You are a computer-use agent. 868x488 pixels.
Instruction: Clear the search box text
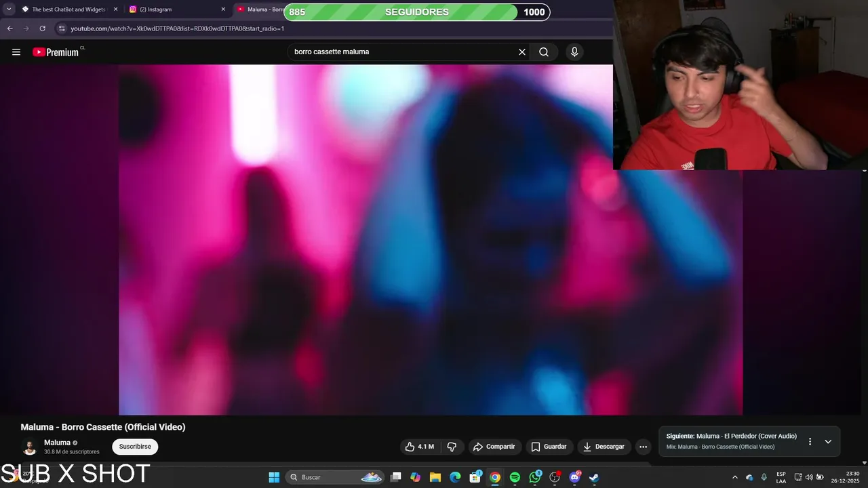point(522,52)
